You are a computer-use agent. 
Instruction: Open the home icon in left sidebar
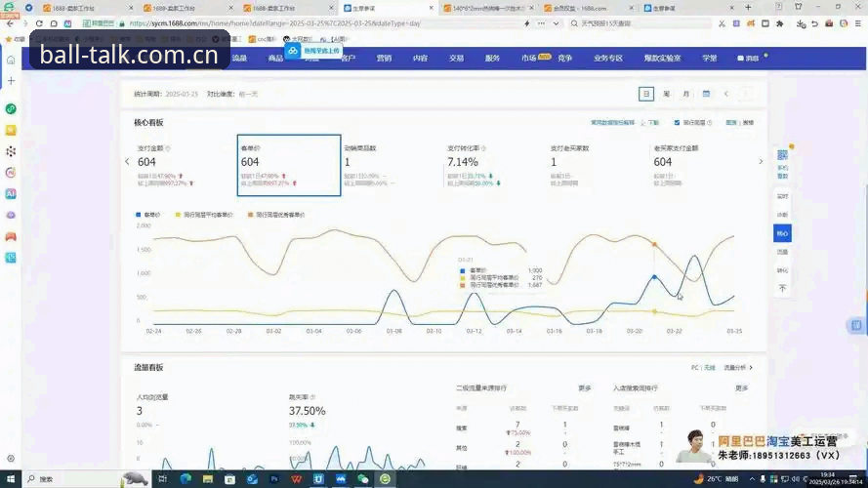(11, 60)
